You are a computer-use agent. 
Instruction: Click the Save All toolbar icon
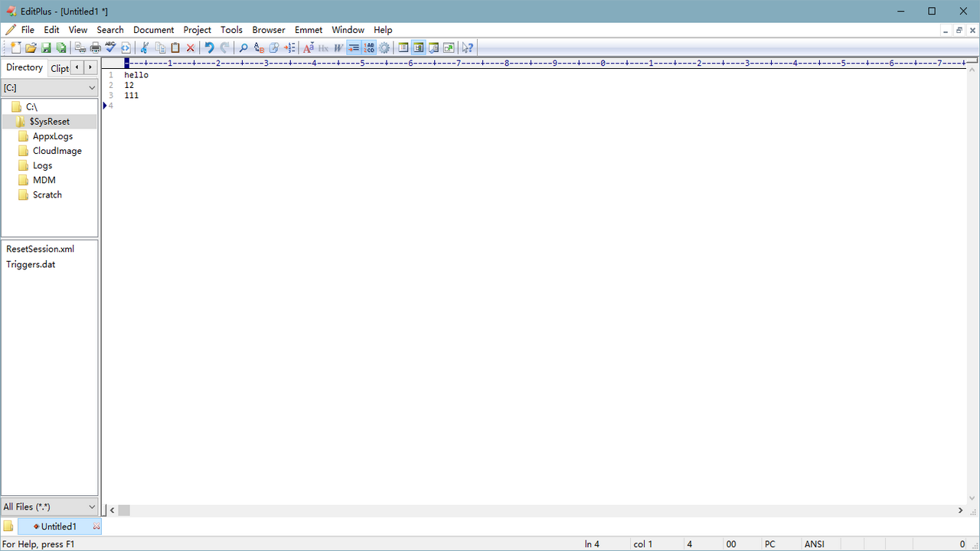[x=61, y=47]
